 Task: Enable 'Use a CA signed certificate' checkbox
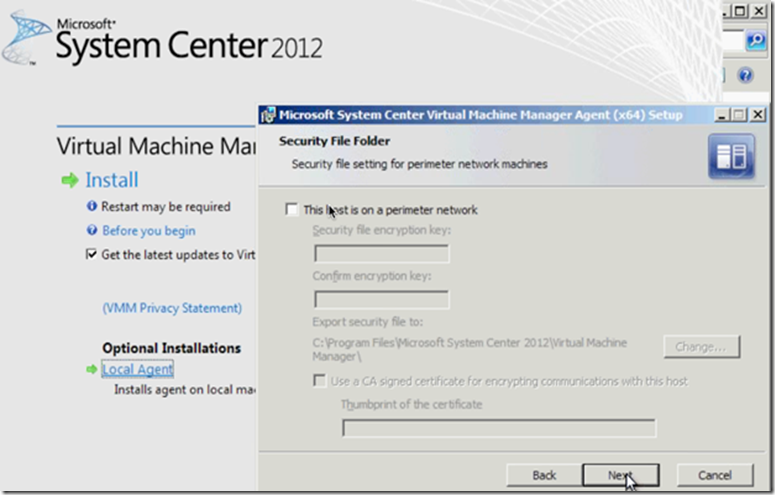click(x=319, y=381)
